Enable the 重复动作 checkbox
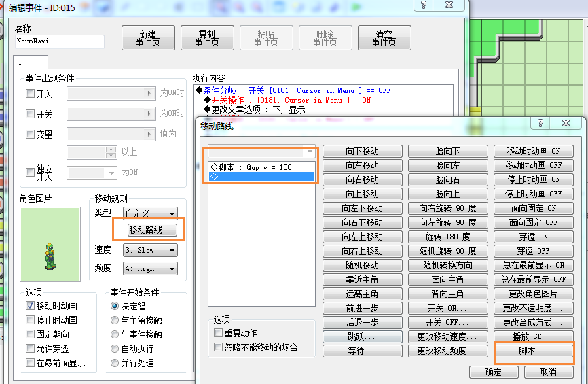 (218, 333)
